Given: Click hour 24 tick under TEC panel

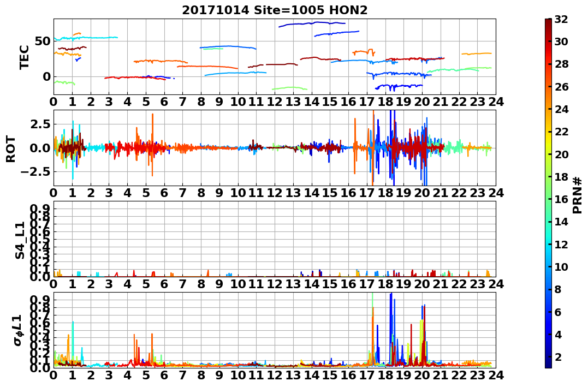Looking at the screenshot, I should point(496,102).
